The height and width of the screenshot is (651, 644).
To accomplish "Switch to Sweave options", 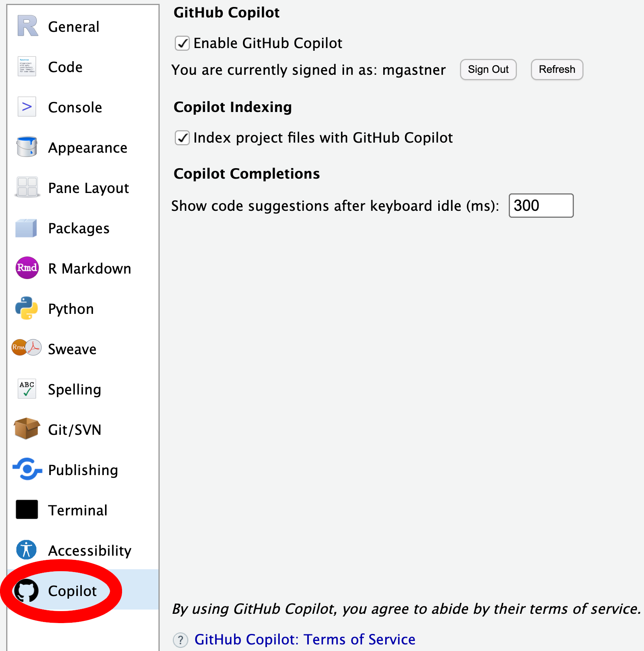I will [83, 349].
